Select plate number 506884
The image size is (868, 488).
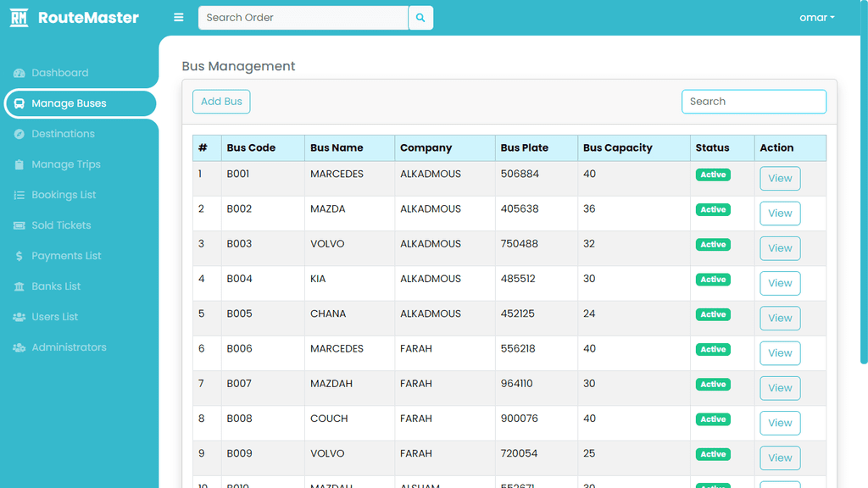pos(520,174)
